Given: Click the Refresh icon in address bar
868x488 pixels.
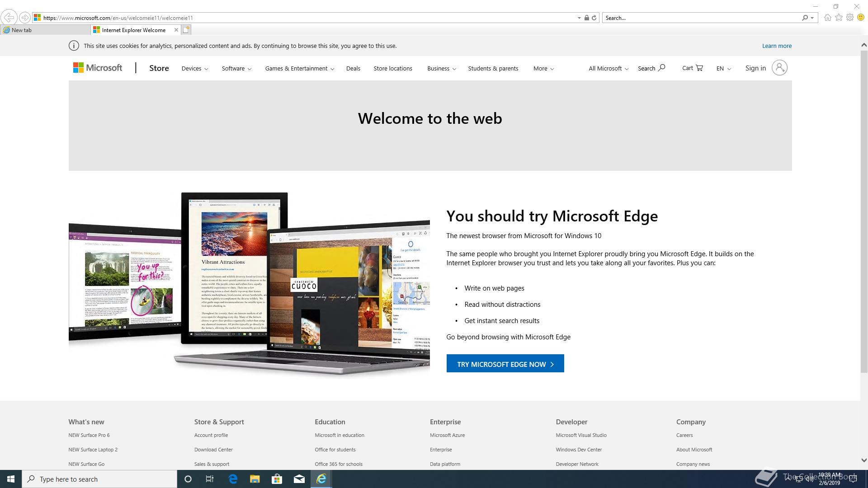Looking at the screenshot, I should tap(594, 18).
